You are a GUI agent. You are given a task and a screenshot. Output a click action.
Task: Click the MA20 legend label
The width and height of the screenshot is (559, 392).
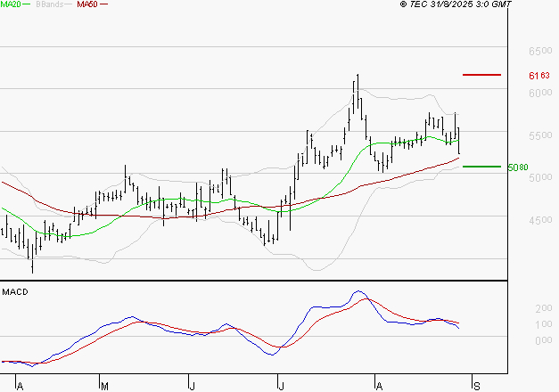[x=11, y=4]
